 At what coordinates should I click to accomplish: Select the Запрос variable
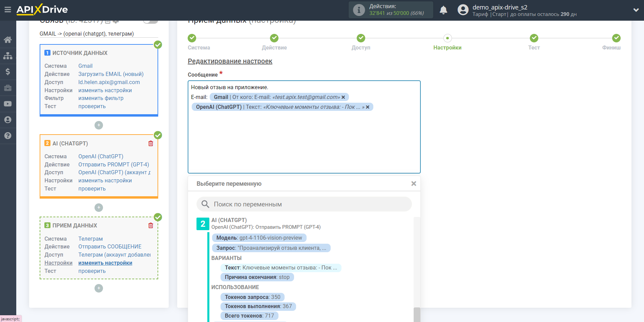tap(271, 248)
